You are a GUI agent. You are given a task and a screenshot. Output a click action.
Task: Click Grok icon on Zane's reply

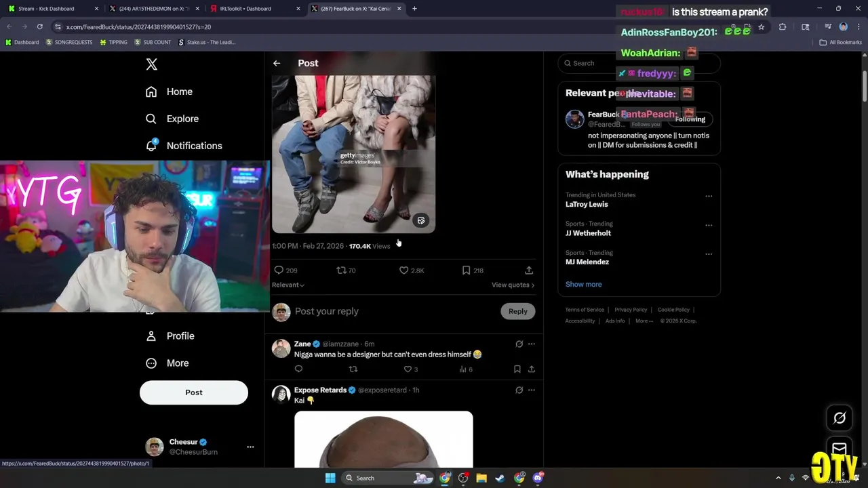pyautogui.click(x=519, y=344)
